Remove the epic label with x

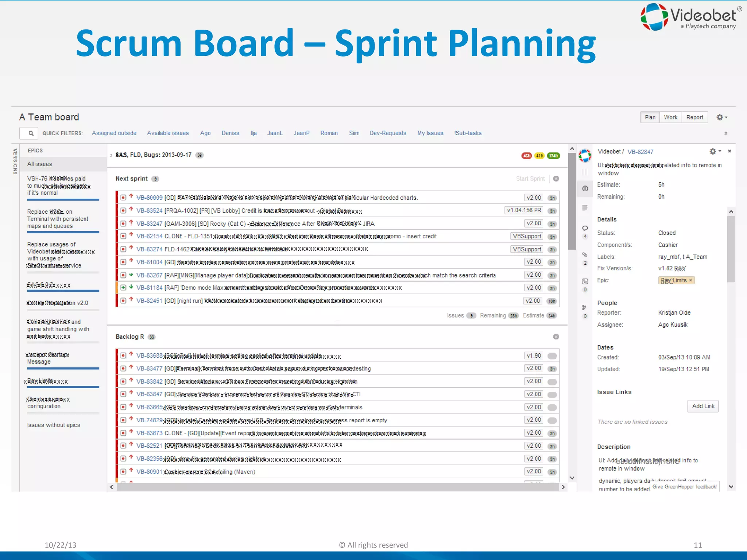[x=690, y=280]
